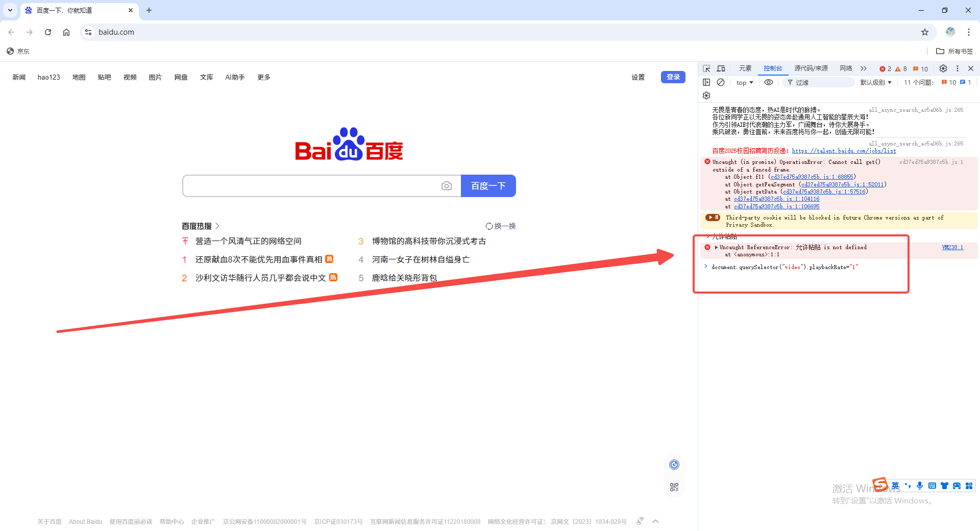Close the DevTools panel

971,68
